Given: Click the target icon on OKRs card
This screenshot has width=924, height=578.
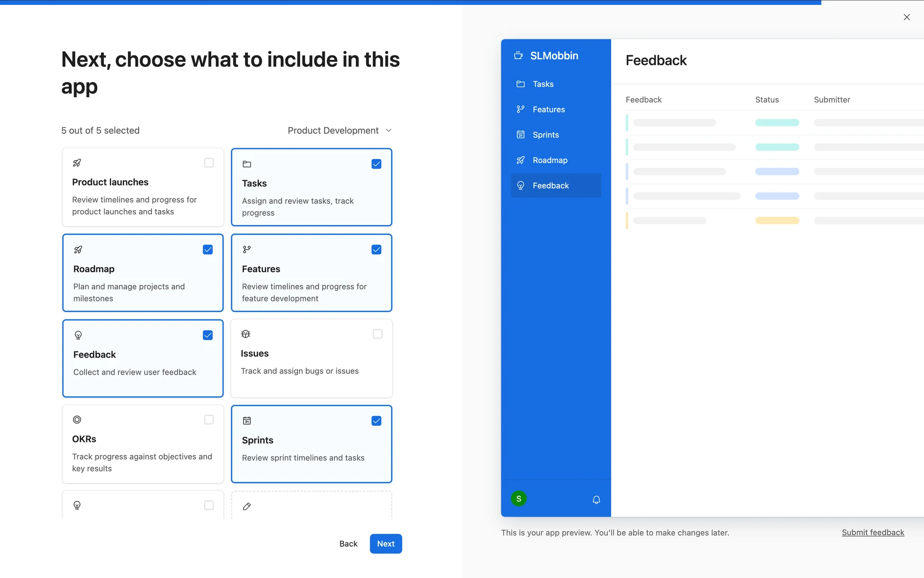Looking at the screenshot, I should (x=77, y=420).
